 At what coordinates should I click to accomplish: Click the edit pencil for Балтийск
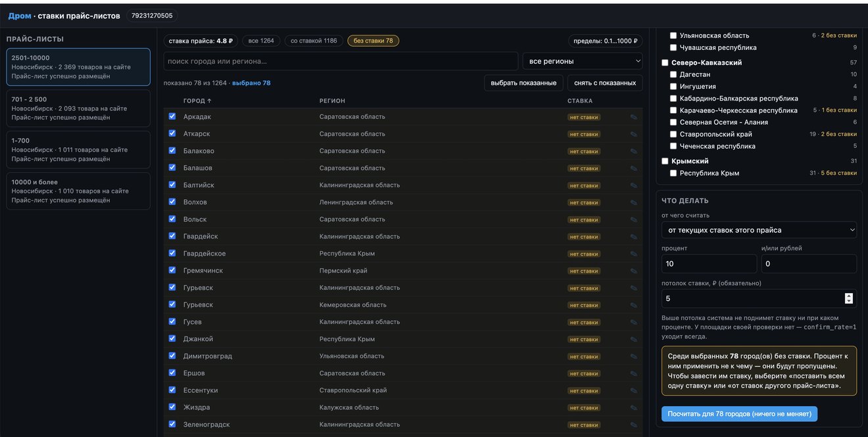[634, 185]
